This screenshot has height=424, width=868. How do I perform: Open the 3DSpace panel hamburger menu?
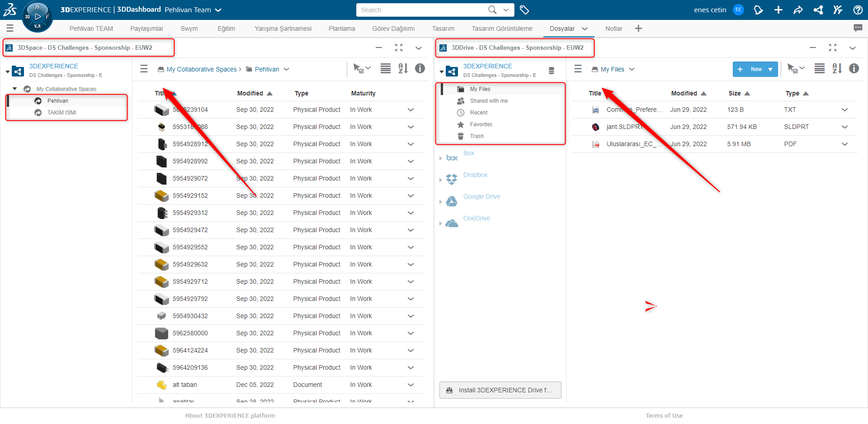click(144, 69)
